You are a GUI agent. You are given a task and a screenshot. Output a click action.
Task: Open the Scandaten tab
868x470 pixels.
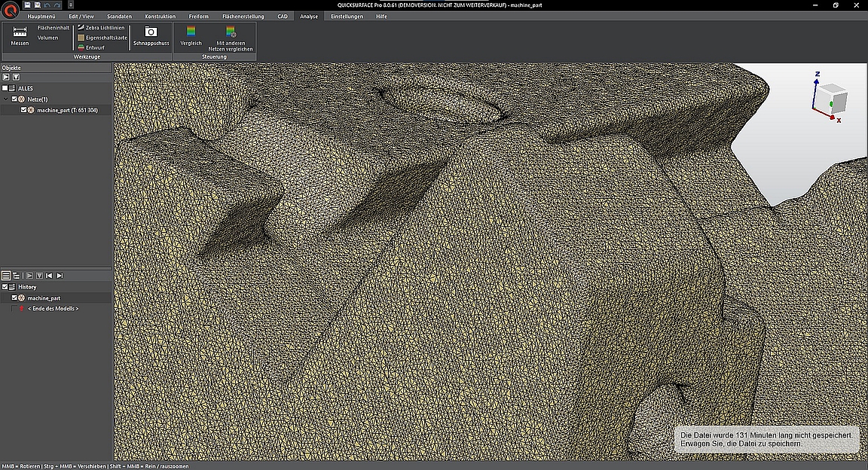click(x=119, y=16)
